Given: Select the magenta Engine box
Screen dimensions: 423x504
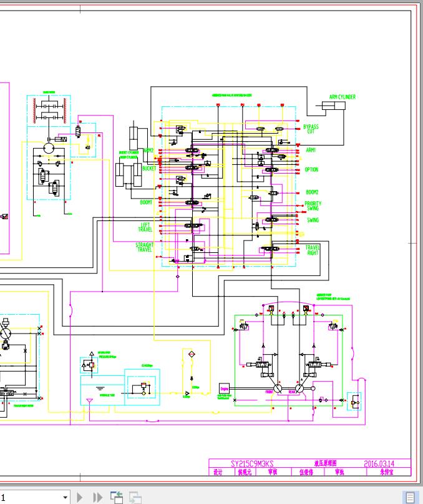Looking at the screenshot, I should pyautogui.click(x=224, y=388).
